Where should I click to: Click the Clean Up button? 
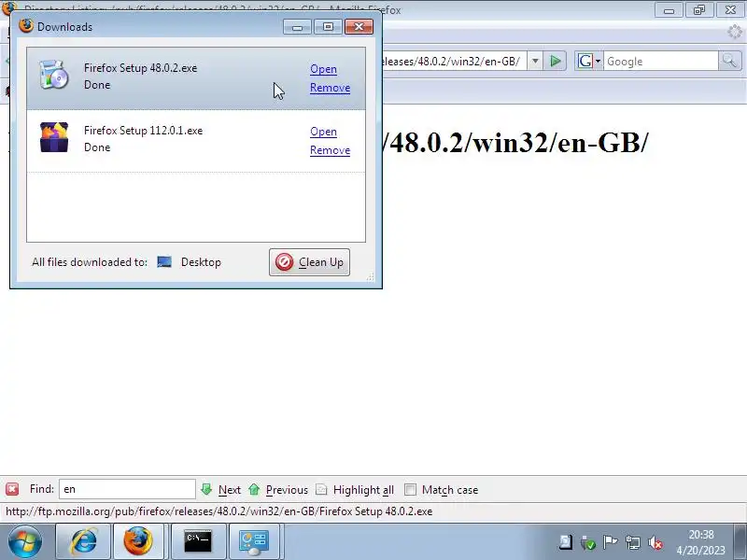point(309,262)
